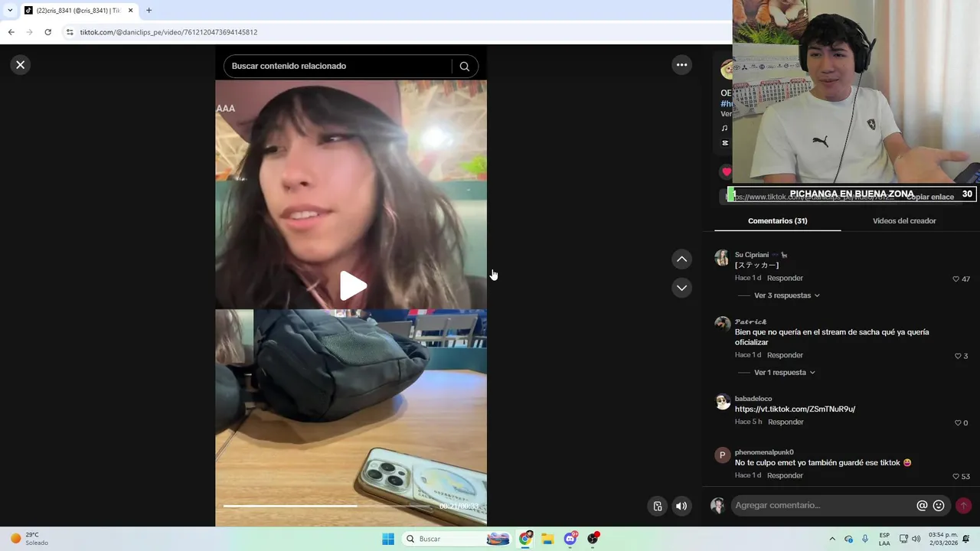Expand Ver 1 respuesta

[x=784, y=373]
